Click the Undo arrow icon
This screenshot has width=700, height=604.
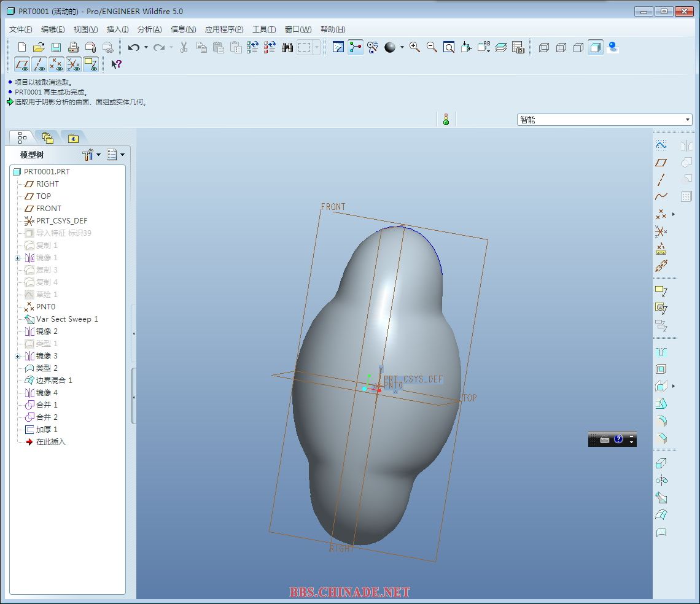pyautogui.click(x=133, y=47)
